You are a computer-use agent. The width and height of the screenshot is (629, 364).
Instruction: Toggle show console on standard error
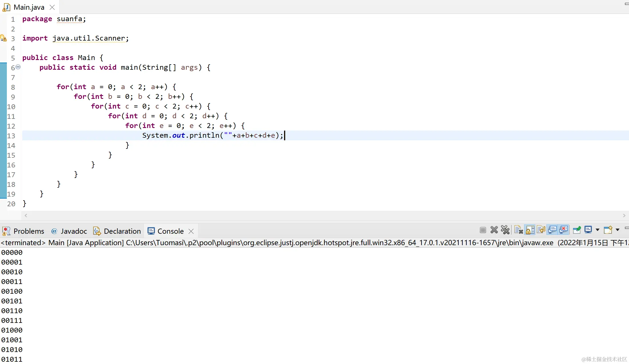point(564,230)
